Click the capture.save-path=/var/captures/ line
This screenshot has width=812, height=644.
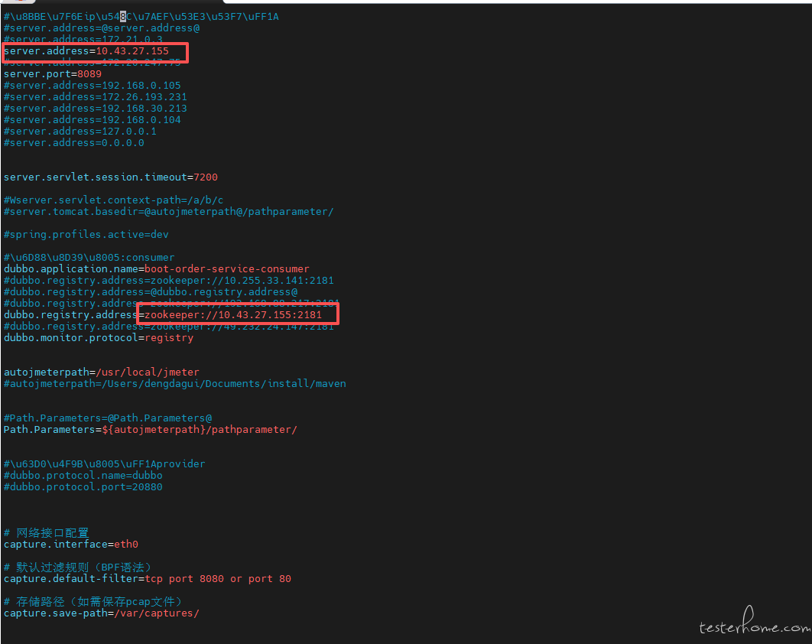tap(101, 613)
